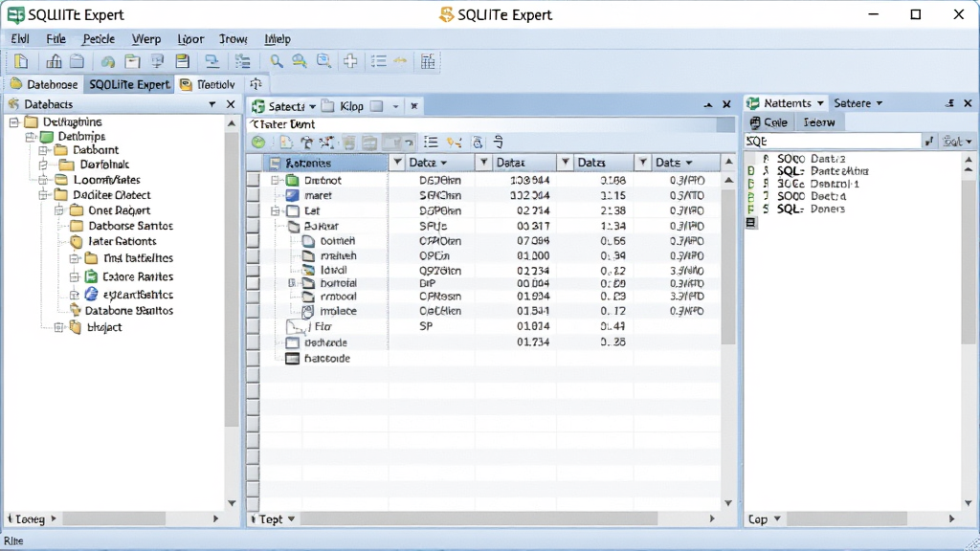Expand the Datbornt folder node
The width and height of the screenshot is (980, 551).
click(44, 150)
